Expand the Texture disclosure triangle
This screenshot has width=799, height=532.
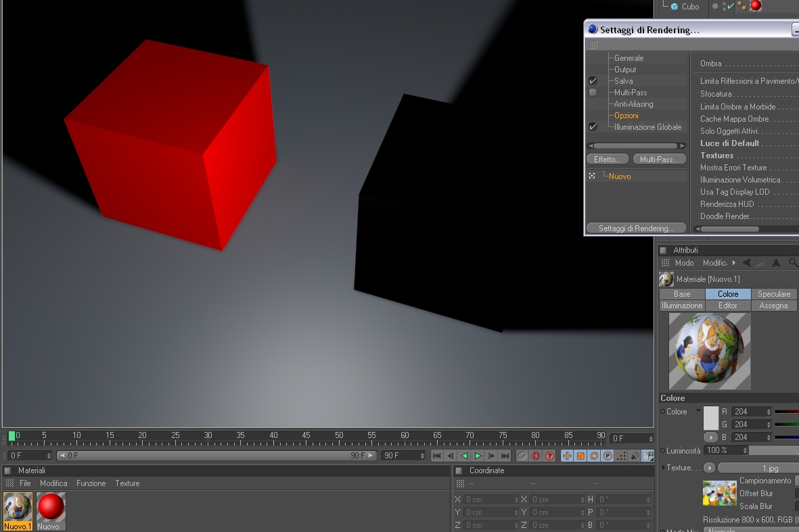coord(663,467)
